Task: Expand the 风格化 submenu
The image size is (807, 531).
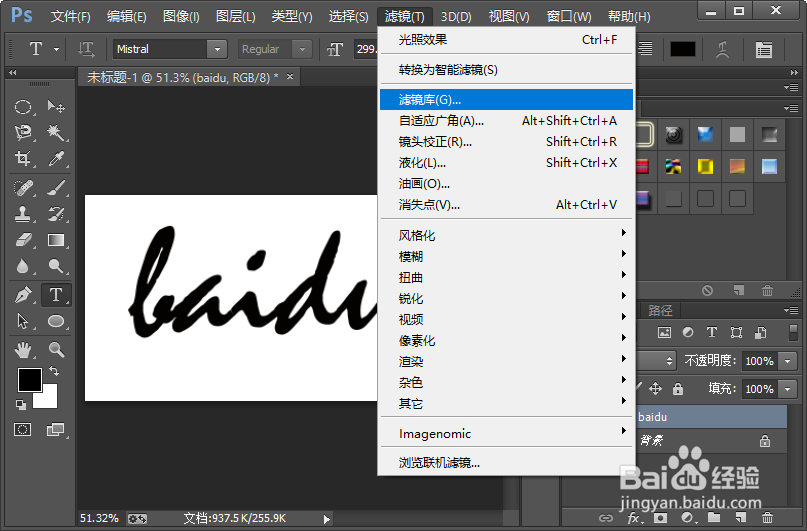Action: [506, 235]
